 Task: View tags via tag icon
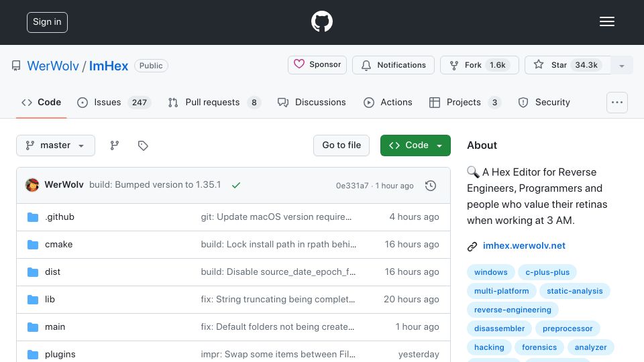click(x=143, y=145)
